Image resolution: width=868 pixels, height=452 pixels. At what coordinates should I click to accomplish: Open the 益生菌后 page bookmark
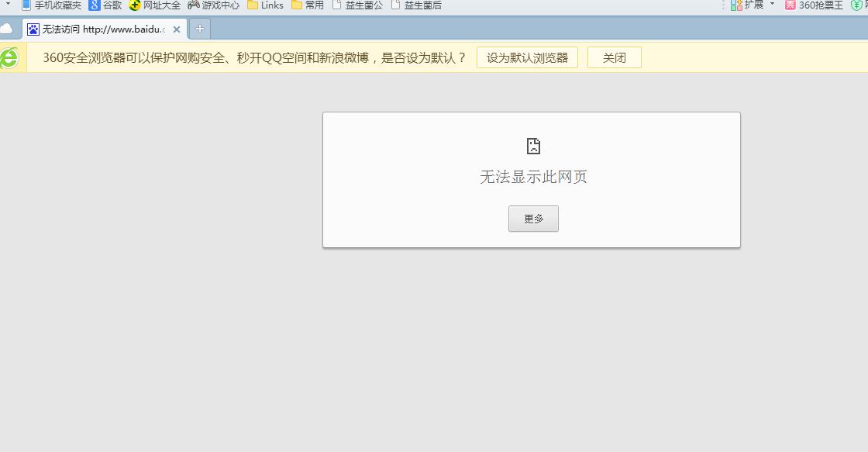pyautogui.click(x=416, y=5)
